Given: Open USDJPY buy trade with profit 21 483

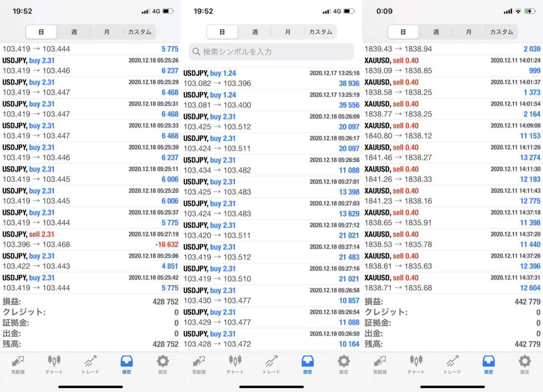Looking at the screenshot, I should coord(271,252).
